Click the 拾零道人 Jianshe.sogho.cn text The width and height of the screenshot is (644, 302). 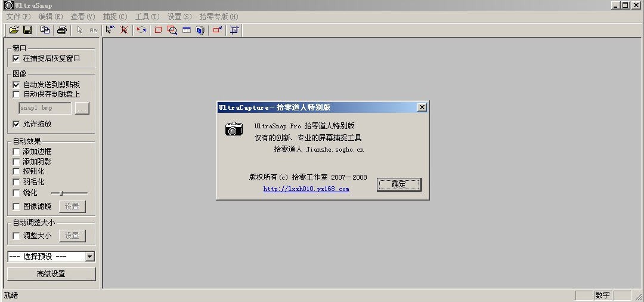pyautogui.click(x=318, y=150)
